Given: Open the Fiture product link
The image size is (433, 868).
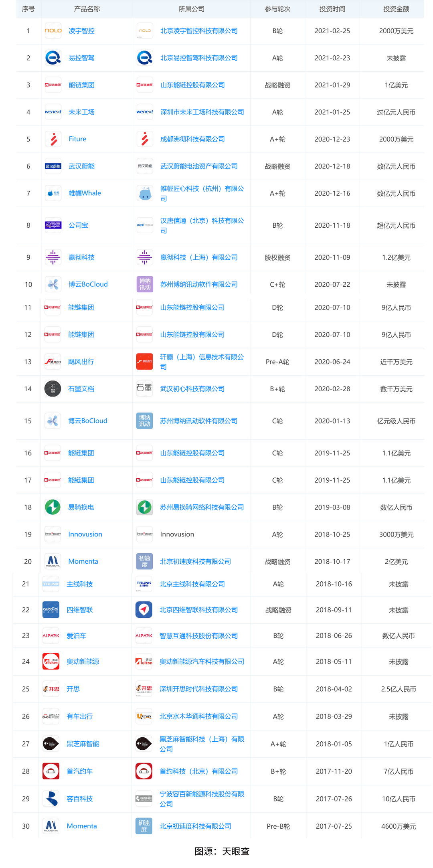Looking at the screenshot, I should click(x=77, y=139).
